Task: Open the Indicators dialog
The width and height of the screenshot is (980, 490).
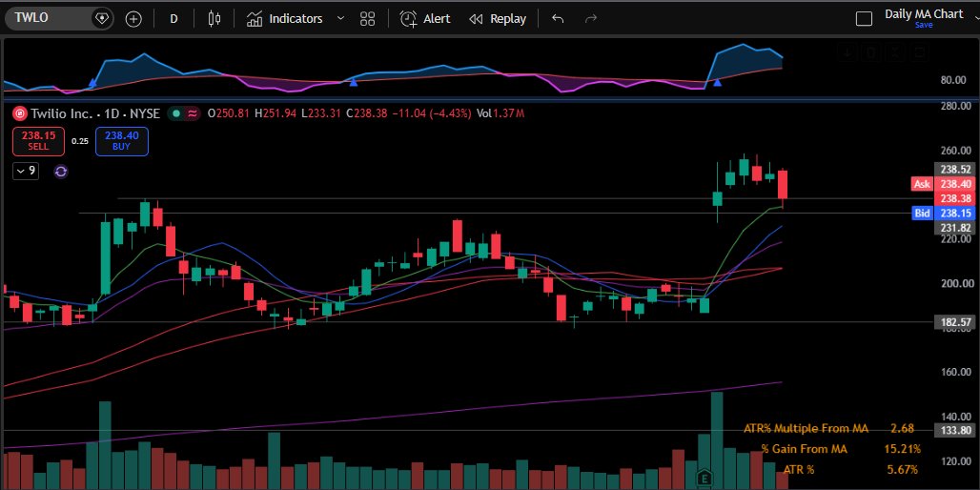Action: [284, 19]
